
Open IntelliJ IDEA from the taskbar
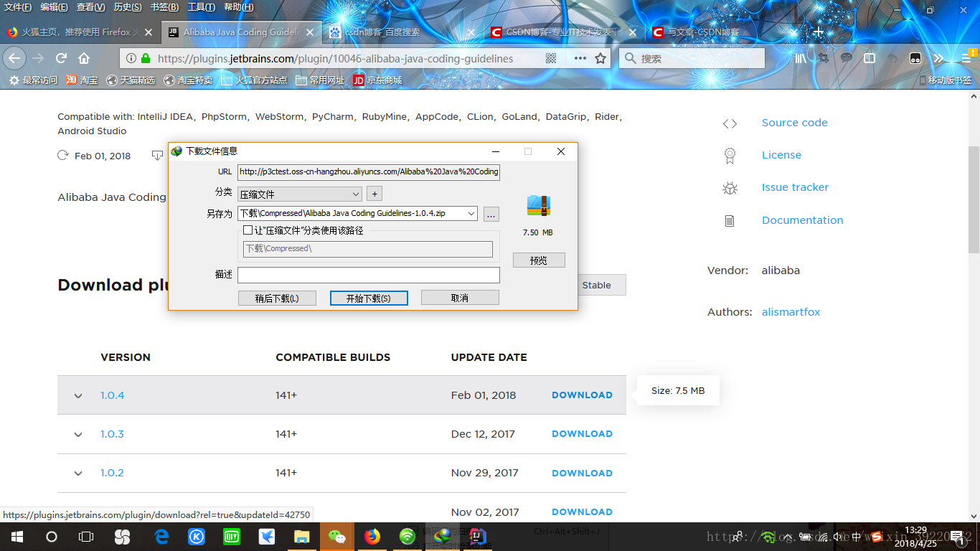tap(479, 537)
